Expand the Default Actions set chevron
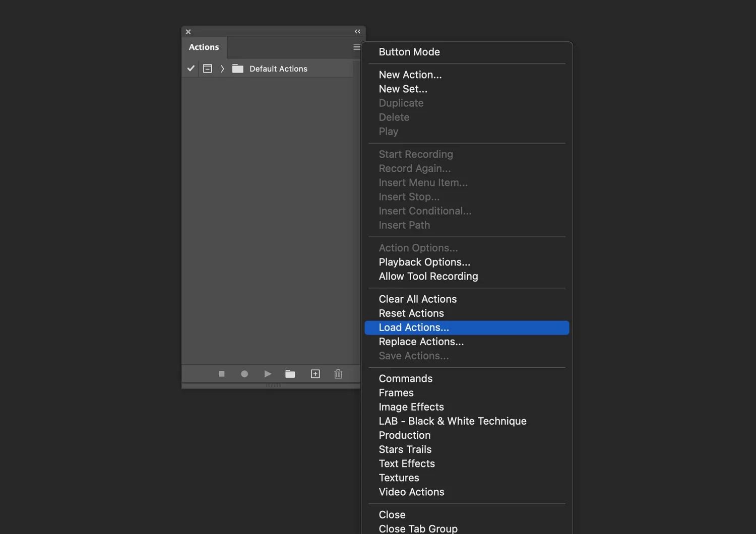Viewport: 756px width, 534px height. [x=222, y=69]
